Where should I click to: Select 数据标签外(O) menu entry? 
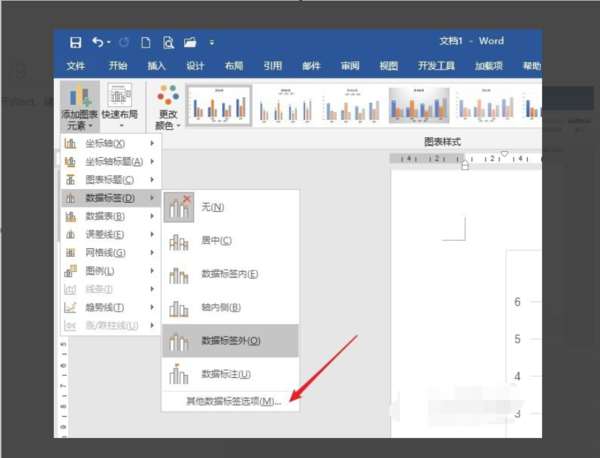(231, 341)
